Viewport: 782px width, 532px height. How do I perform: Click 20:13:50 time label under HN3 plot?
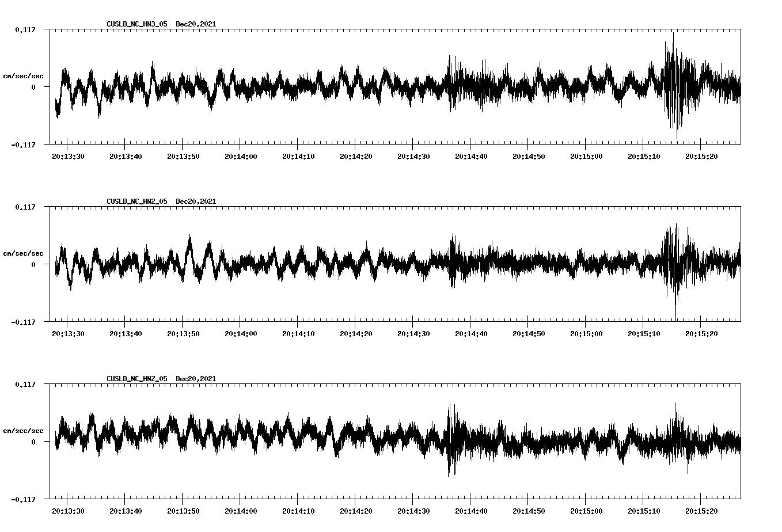click(x=183, y=156)
